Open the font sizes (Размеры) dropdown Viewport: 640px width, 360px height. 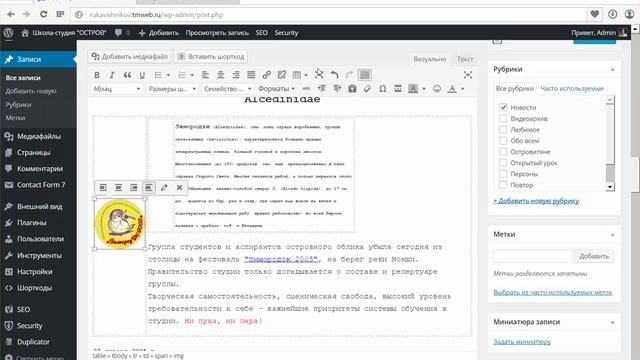172,89
